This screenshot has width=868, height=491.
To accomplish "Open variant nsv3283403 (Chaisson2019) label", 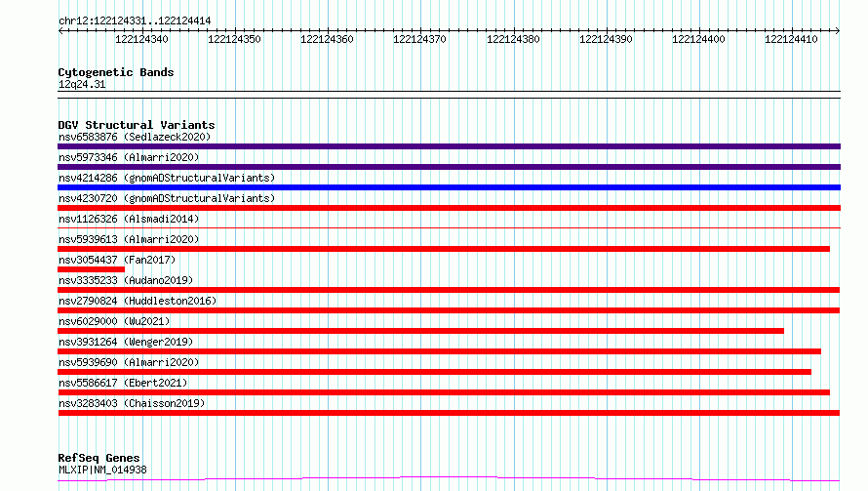I will coord(132,403).
